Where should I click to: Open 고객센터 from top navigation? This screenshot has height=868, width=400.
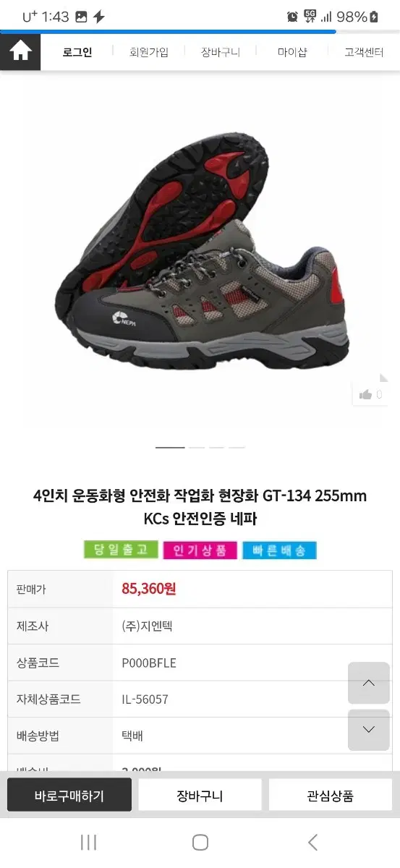point(364,52)
